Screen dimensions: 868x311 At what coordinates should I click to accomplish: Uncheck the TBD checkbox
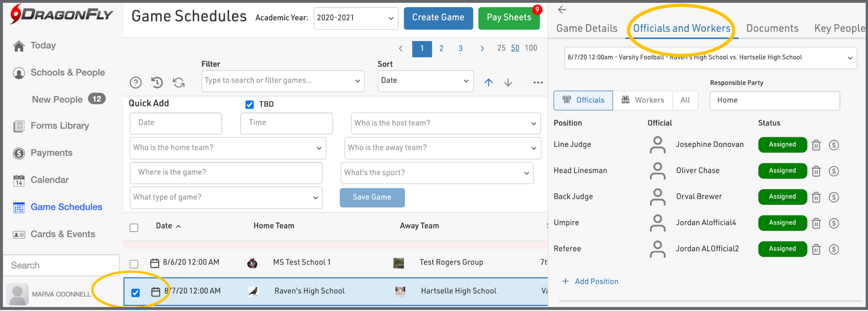coord(250,104)
